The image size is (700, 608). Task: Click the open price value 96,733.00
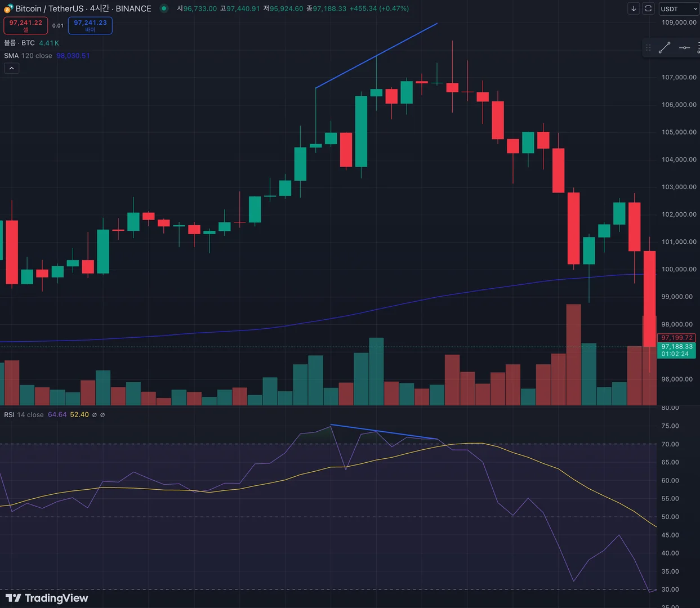(x=200, y=8)
